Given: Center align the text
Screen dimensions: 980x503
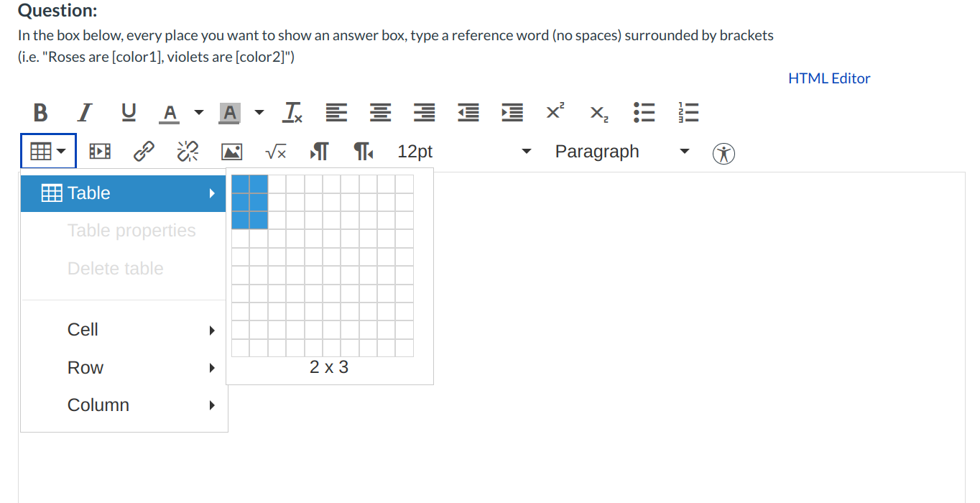Looking at the screenshot, I should tap(381, 113).
